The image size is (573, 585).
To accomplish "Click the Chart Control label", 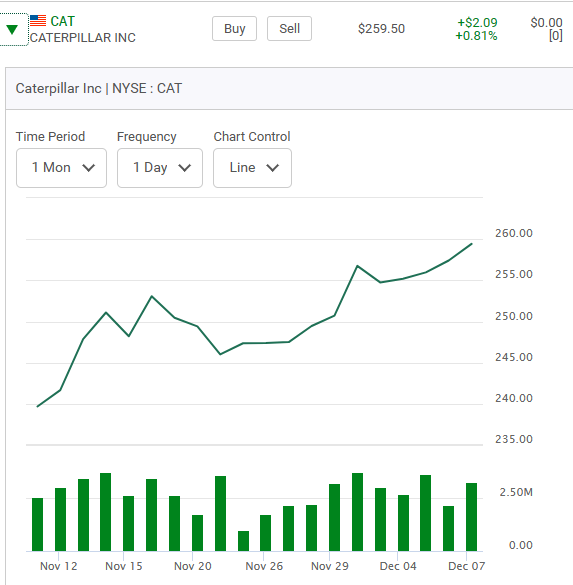I will click(x=252, y=137).
